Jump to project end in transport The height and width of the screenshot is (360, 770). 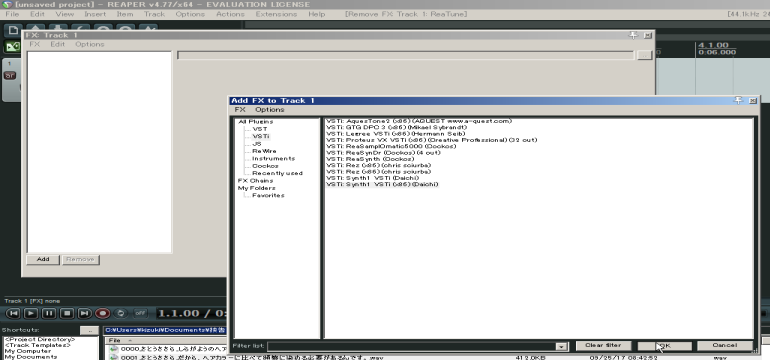84,313
